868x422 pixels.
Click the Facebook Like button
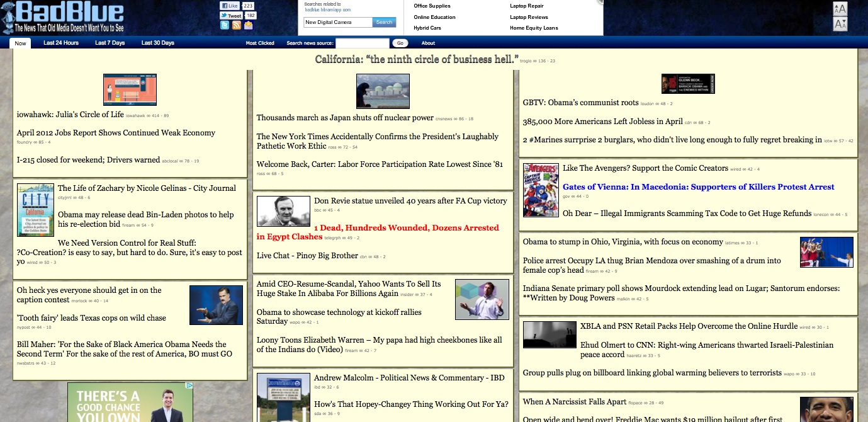tap(230, 6)
